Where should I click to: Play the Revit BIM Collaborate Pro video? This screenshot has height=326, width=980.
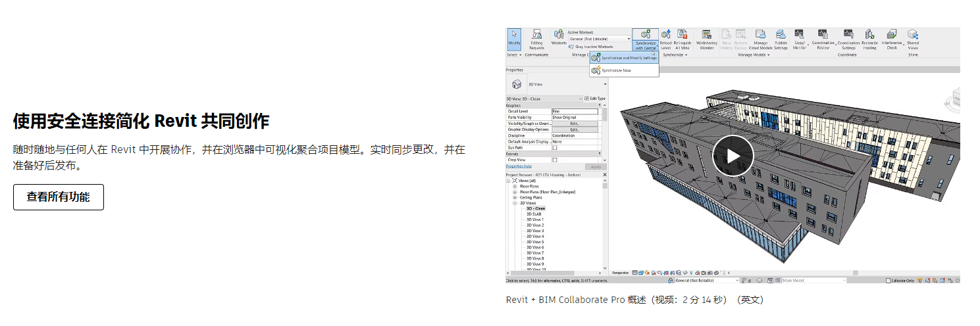(x=733, y=156)
